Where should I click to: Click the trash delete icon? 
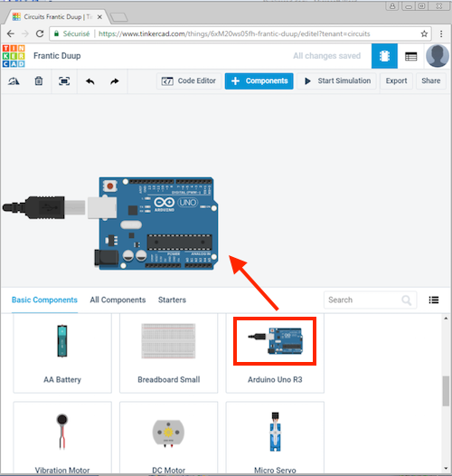(39, 81)
